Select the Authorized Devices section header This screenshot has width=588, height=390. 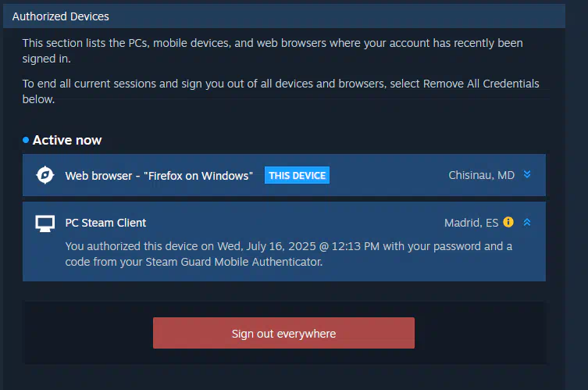pyautogui.click(x=284, y=16)
